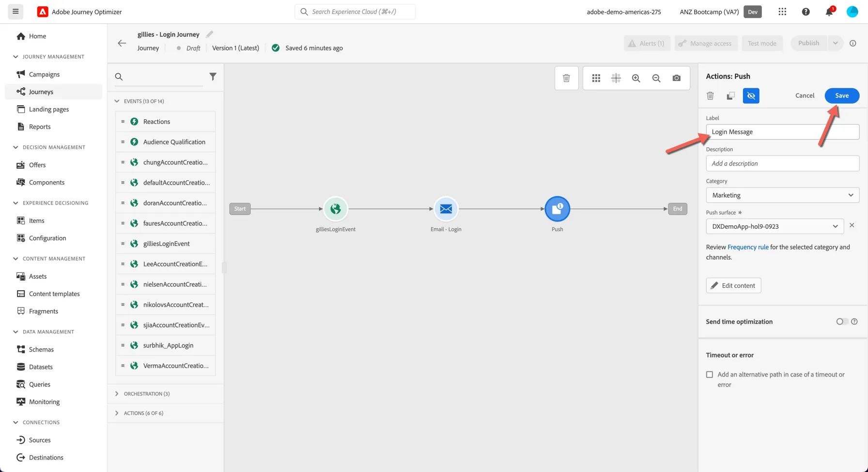Click the Label input field
The height and width of the screenshot is (472, 868).
click(x=783, y=132)
